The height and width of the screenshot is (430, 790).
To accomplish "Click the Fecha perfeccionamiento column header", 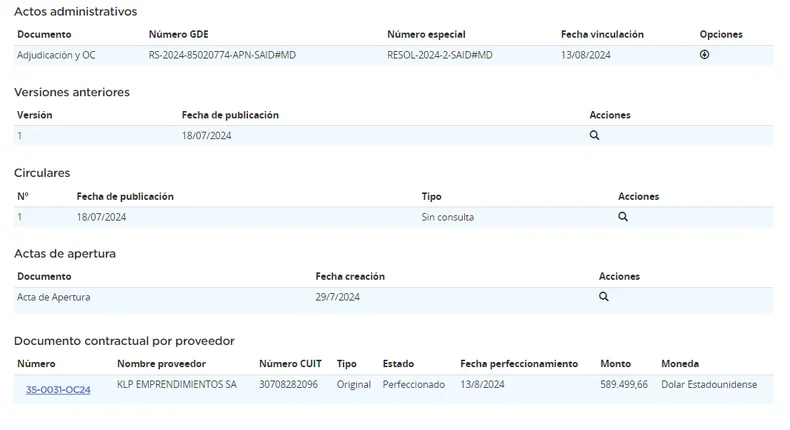I will (519, 364).
